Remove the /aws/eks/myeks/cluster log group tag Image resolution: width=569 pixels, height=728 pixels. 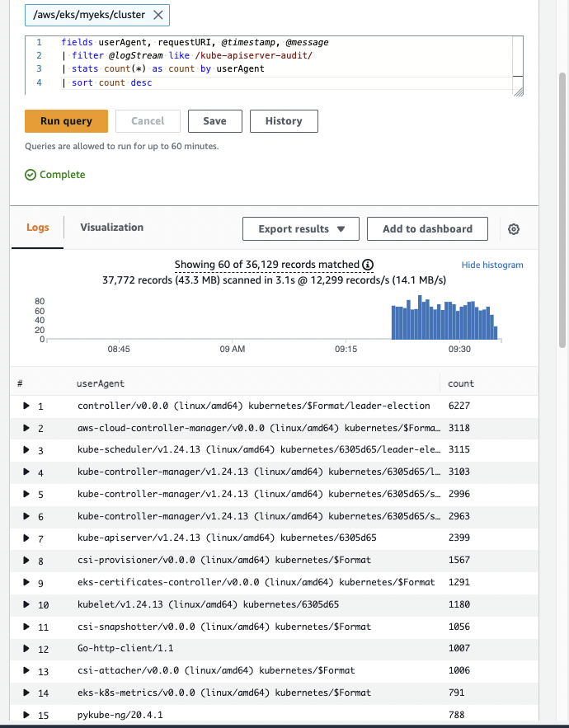click(x=158, y=15)
